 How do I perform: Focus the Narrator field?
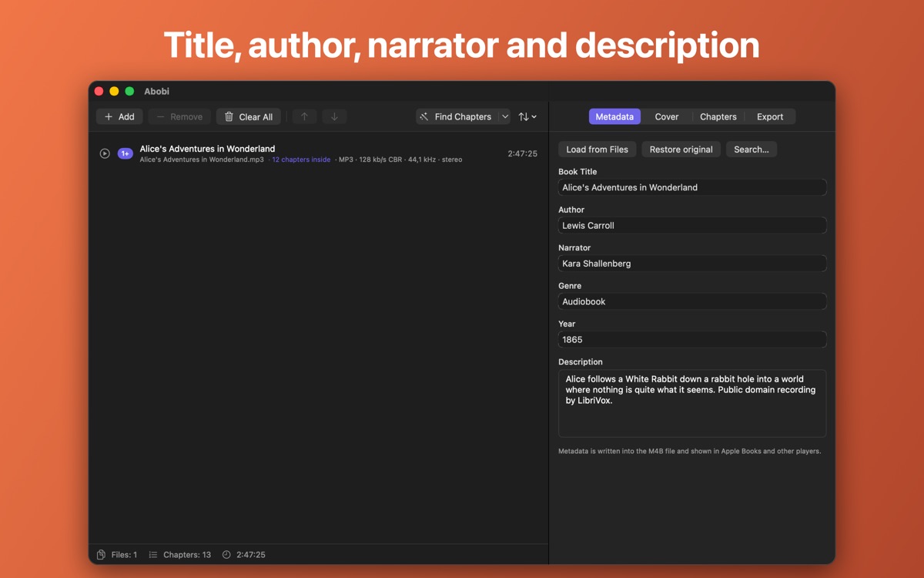692,264
